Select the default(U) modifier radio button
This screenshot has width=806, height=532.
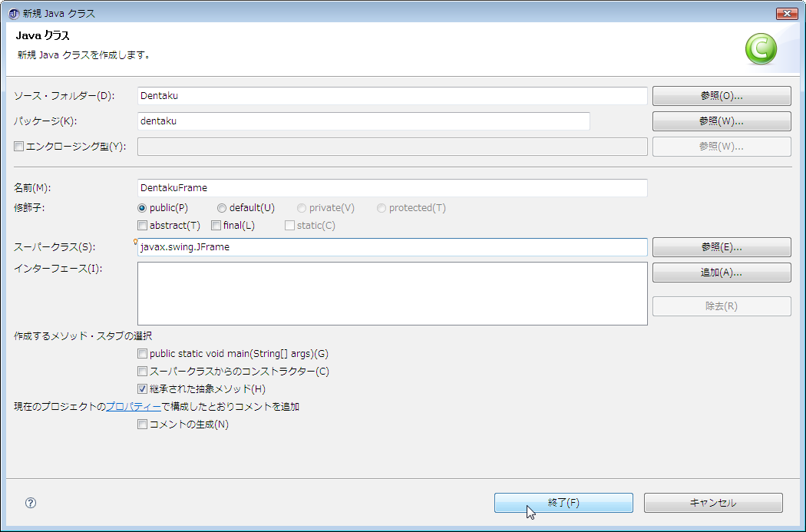(x=222, y=208)
